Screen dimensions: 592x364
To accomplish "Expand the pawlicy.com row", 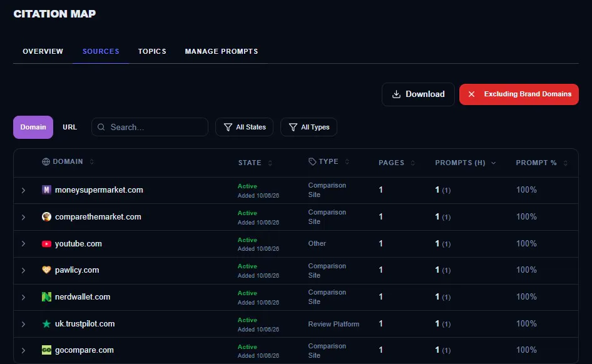I will [x=23, y=270].
